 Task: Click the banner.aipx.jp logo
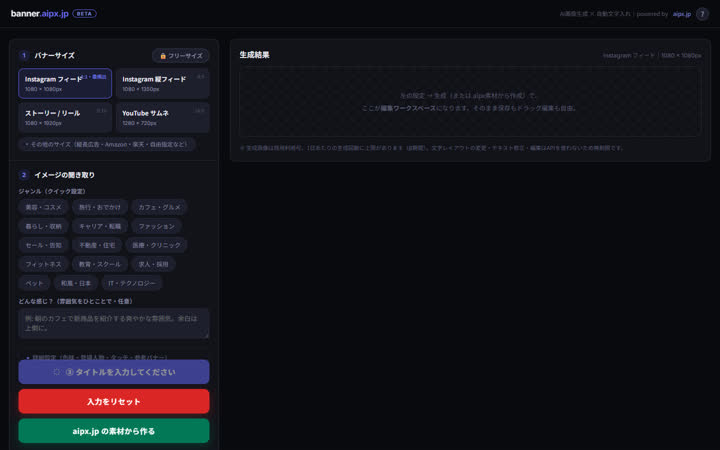(39, 13)
